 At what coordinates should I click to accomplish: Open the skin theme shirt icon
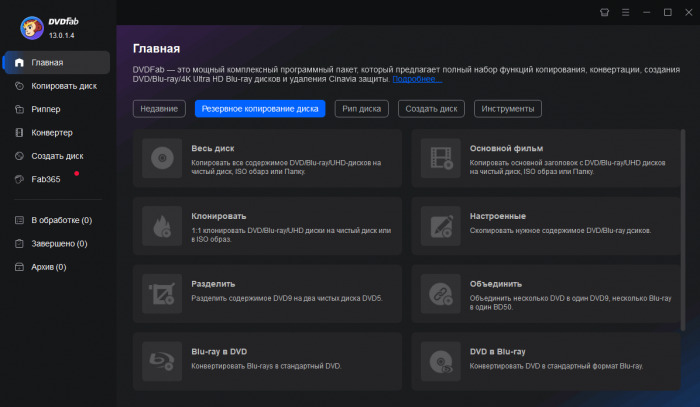click(x=604, y=12)
